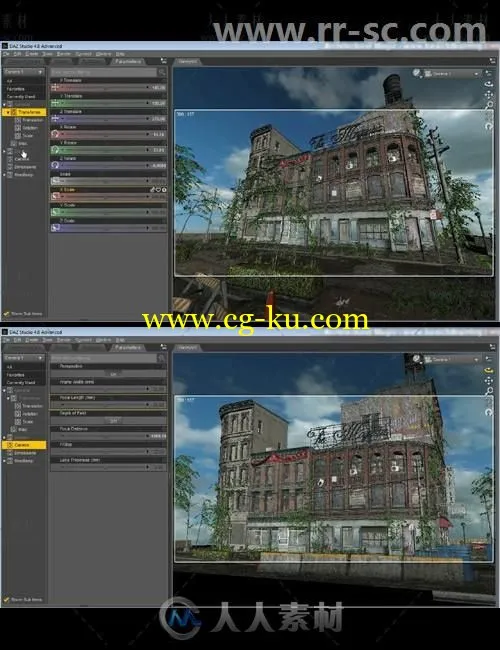500x650 pixels.
Task: Toggle Show Sub Items checkbox in top pane
Action: tap(6, 314)
